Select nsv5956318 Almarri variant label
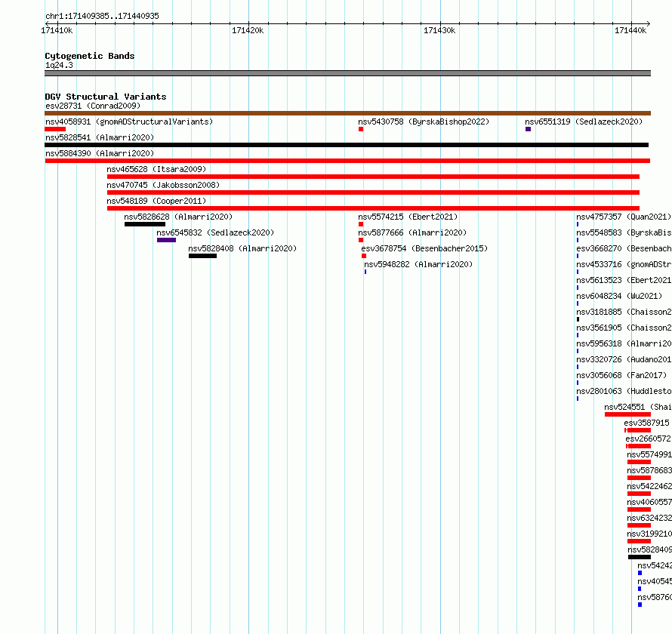This screenshot has height=634, width=672. [x=624, y=343]
